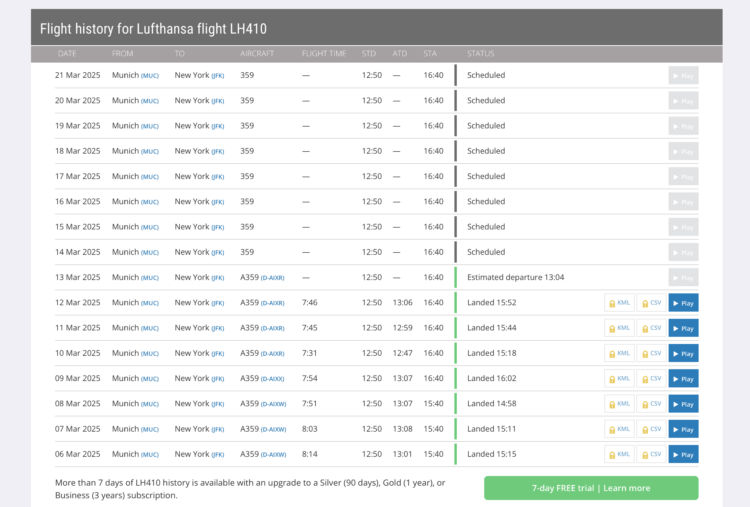Select 'Landed 14:58' status text
The image size is (750, 507).
pos(492,404)
